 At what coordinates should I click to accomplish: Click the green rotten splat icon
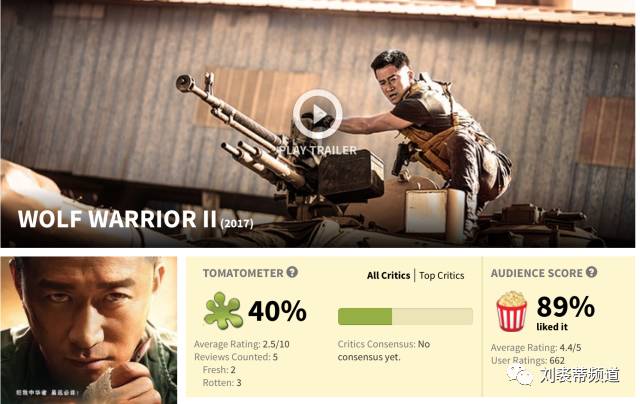[223, 311]
